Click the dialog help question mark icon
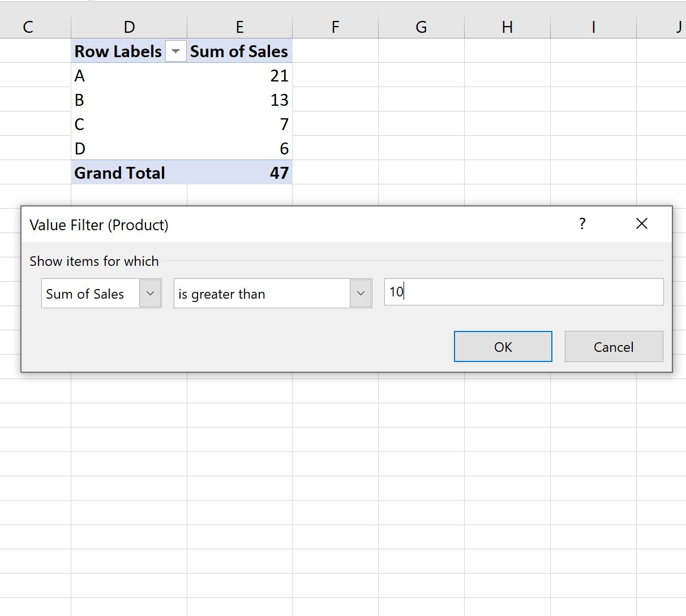This screenshot has height=616, width=686. click(x=582, y=224)
